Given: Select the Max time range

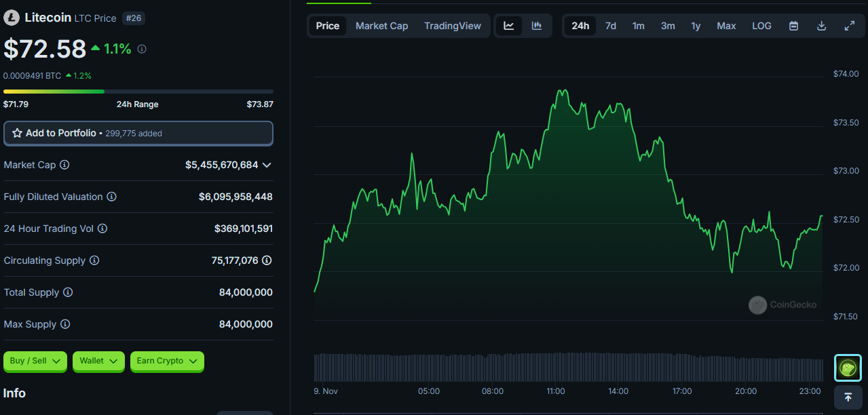Looking at the screenshot, I should (726, 26).
